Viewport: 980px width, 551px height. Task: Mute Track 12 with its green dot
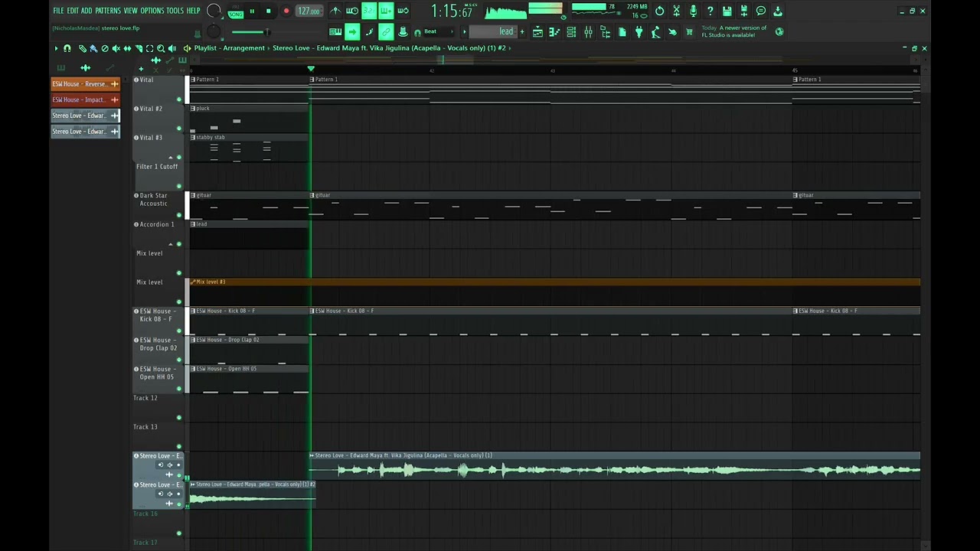click(179, 417)
